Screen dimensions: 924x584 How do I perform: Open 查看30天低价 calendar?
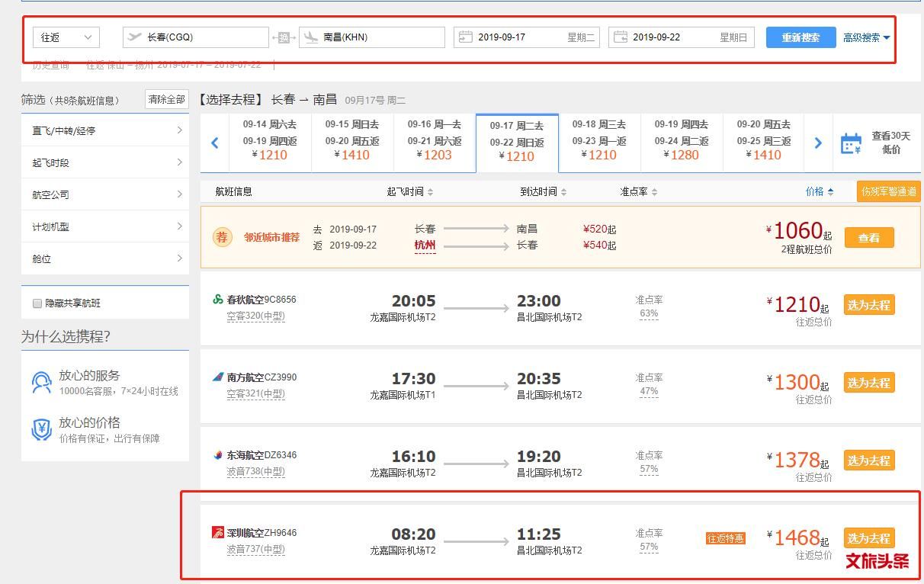point(876,143)
